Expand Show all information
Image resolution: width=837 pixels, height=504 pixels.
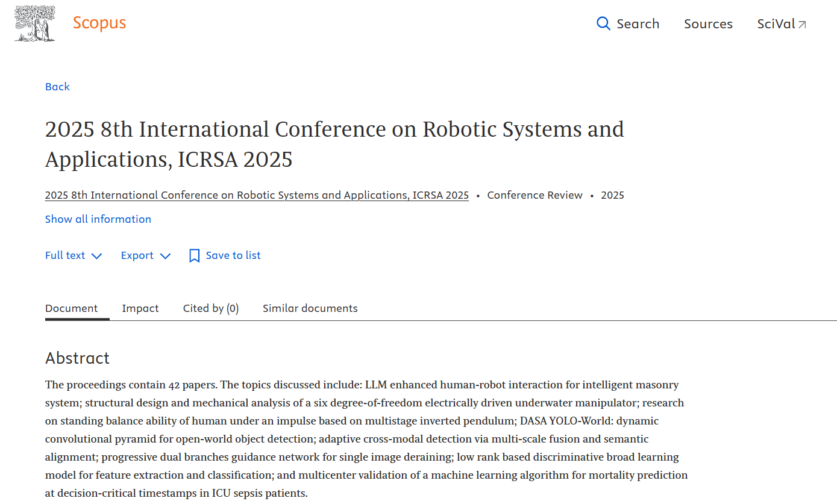(98, 219)
